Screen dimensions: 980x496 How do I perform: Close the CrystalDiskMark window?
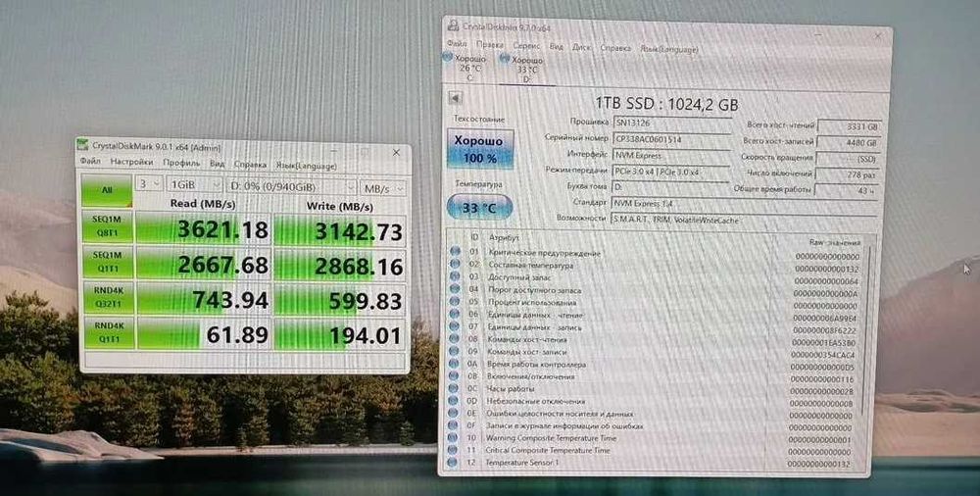coord(396,153)
